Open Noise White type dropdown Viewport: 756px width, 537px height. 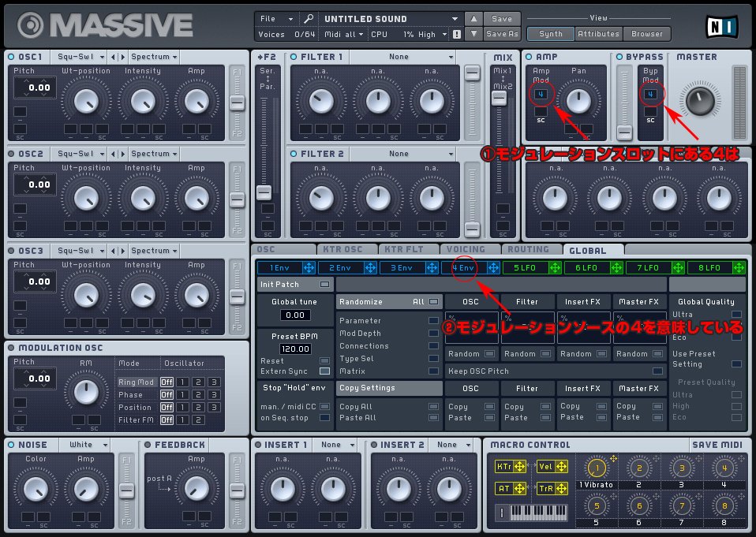[x=86, y=445]
